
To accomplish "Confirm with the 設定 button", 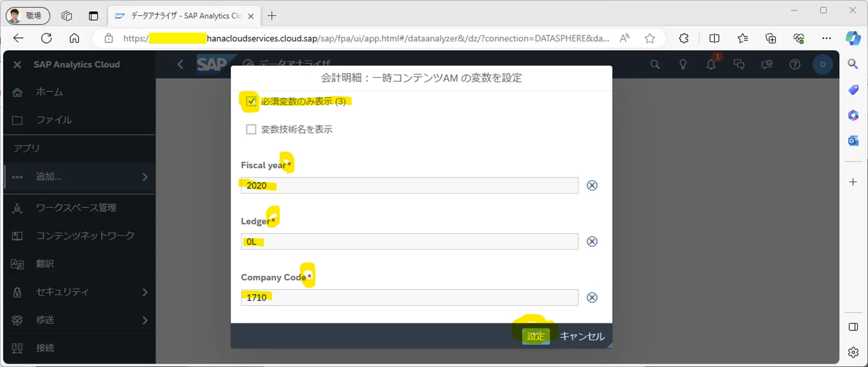I will click(x=536, y=336).
